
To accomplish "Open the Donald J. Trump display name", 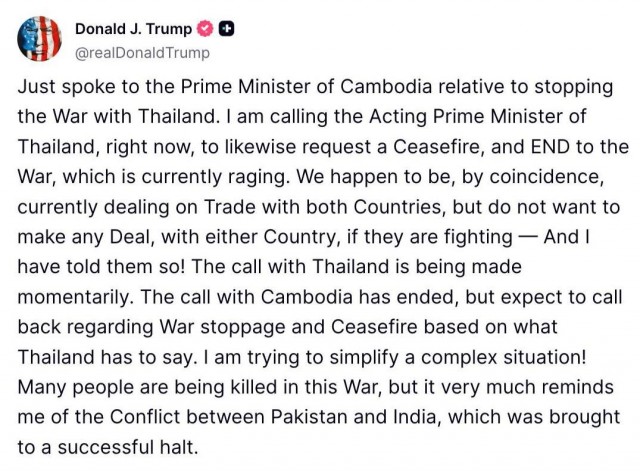I will [x=138, y=30].
